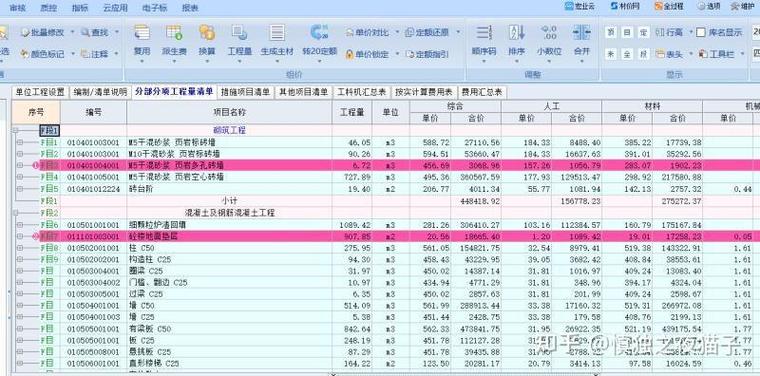Click the 项目名称 column header
This screenshot has width=760, height=376.
[x=229, y=112]
